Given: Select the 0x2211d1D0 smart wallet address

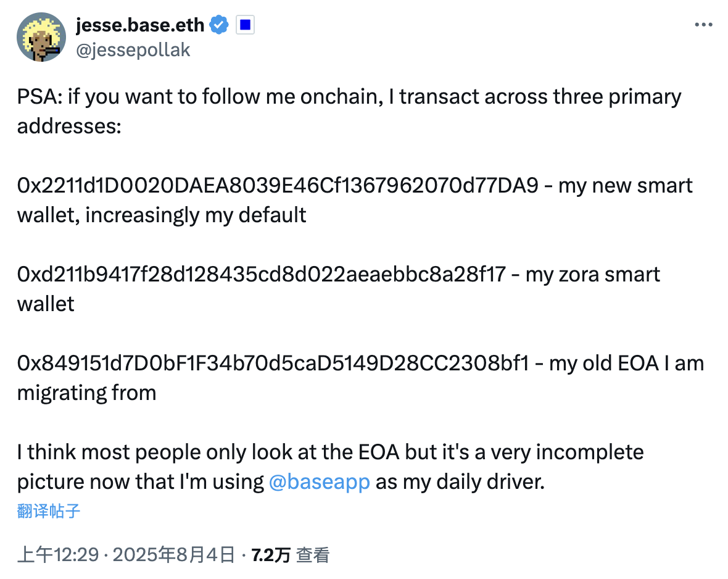Looking at the screenshot, I should pos(278,185).
